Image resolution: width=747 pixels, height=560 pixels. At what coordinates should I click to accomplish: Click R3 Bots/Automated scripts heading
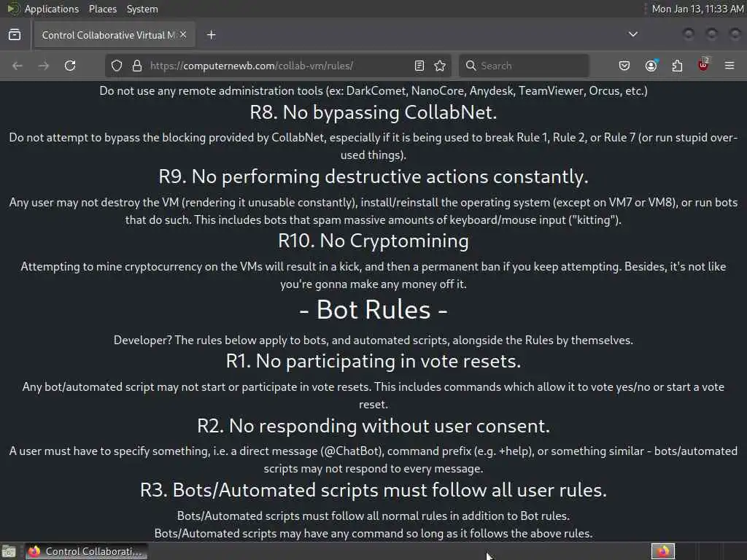373,491
